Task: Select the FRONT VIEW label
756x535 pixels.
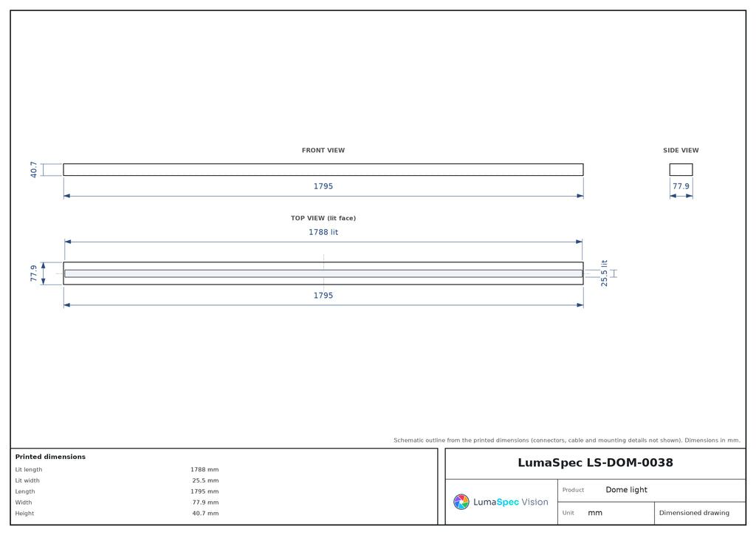Action: [x=323, y=150]
